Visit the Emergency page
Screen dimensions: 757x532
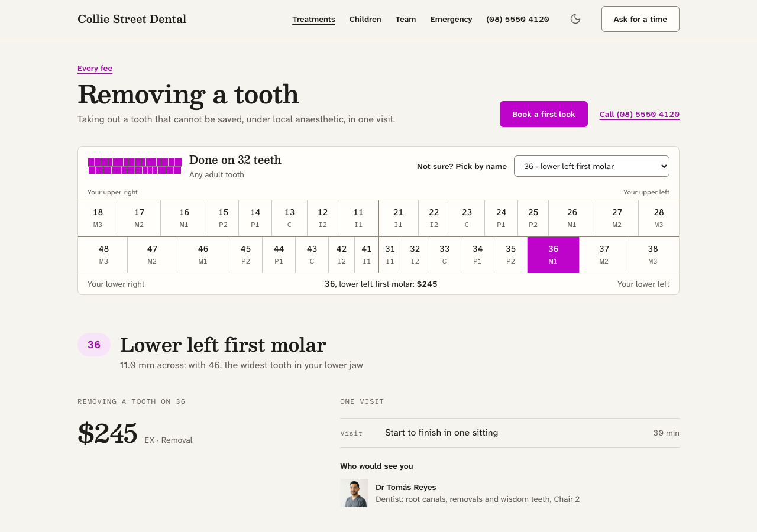coord(451,19)
